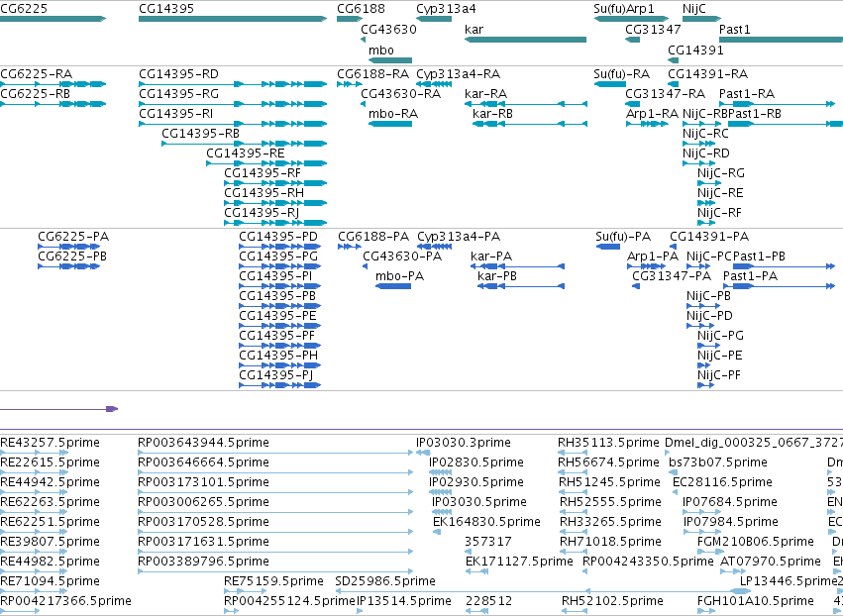843x616 pixels.
Task: Select transcript label CG14395-RG
Action: click(178, 93)
